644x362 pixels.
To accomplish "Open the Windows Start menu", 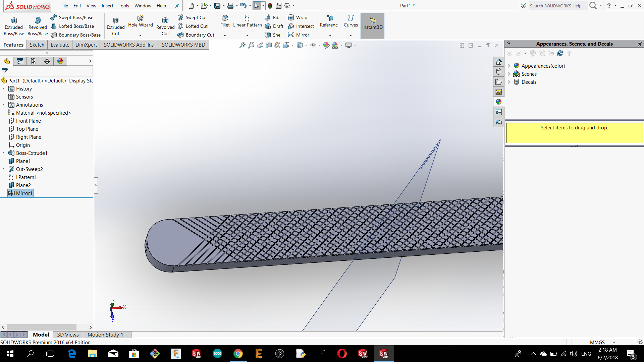I will click(10, 354).
